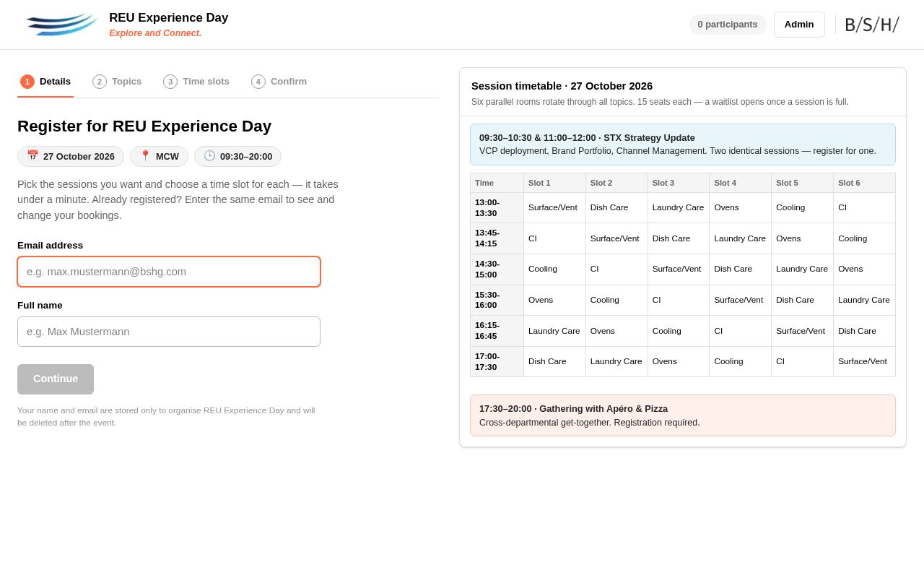Click the Time column header
Image resolution: width=924 pixels, height=578 pixels.
(x=497, y=183)
